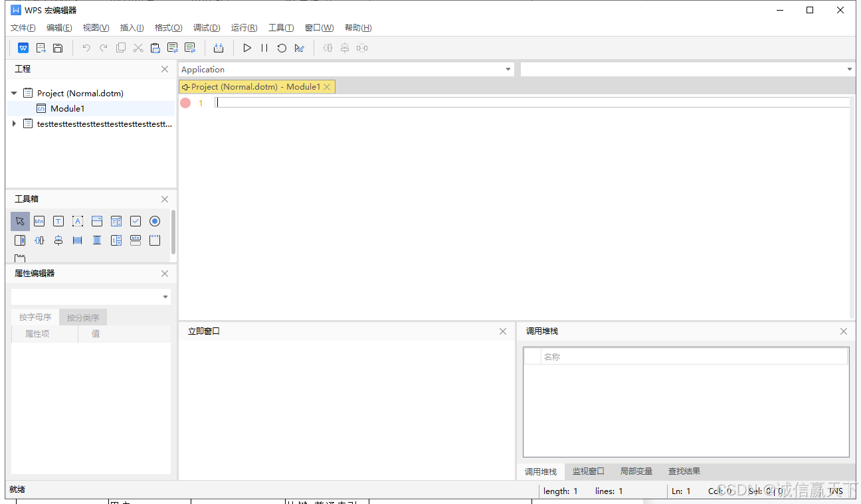Select the spin box control in toolbox
Viewport: 861px width, 504px height.
coord(116,240)
